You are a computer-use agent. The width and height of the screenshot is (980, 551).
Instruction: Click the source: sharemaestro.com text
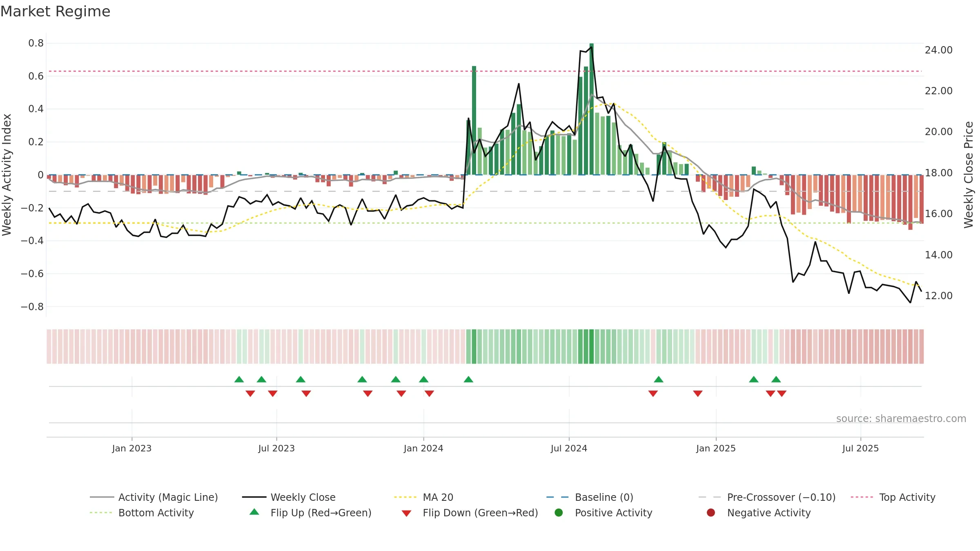901,418
